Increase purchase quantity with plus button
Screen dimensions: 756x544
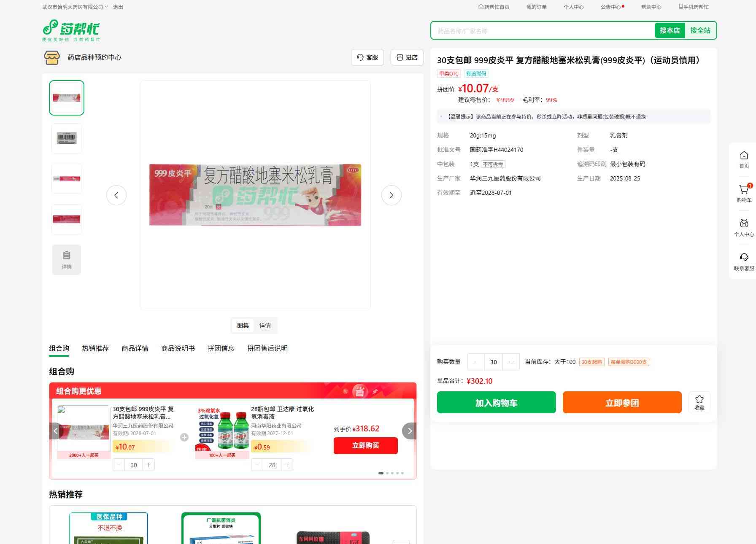pyautogui.click(x=511, y=362)
